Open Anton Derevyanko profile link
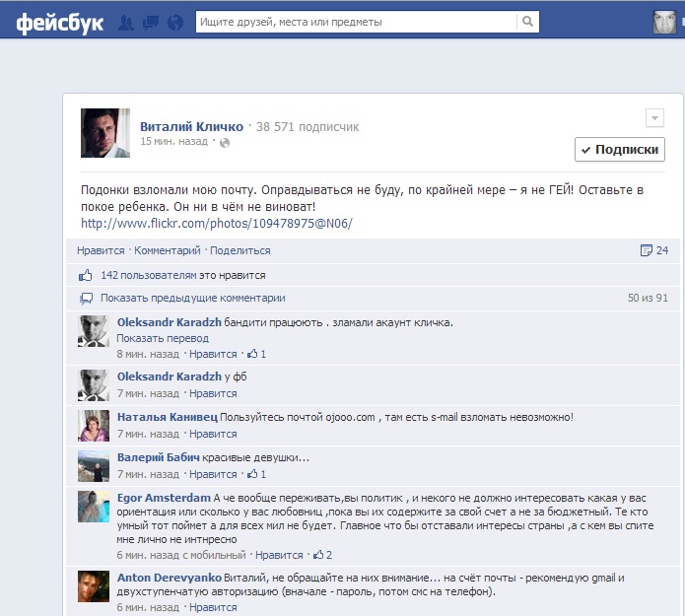685x616 pixels. click(x=170, y=578)
